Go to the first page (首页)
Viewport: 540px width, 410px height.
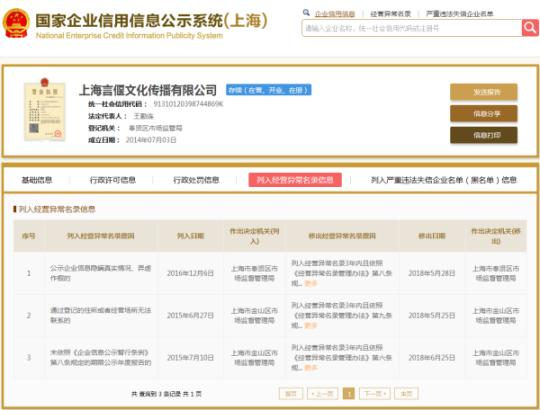coord(291,393)
